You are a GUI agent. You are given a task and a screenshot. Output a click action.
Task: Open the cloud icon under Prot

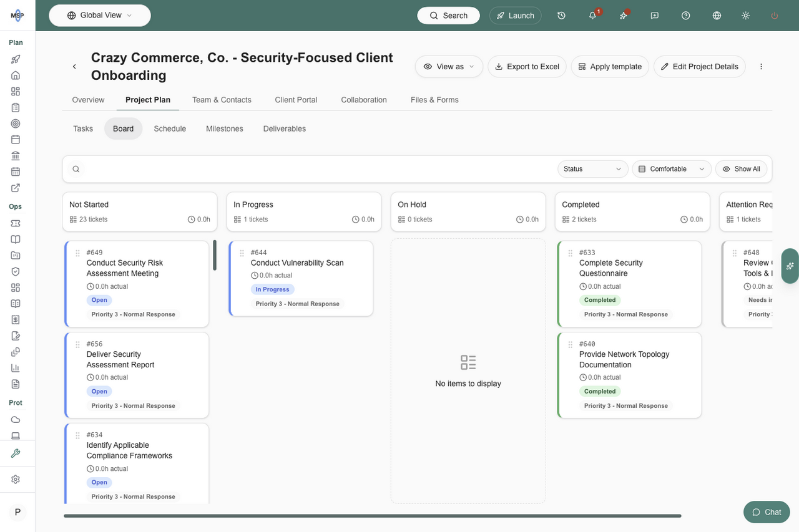pyautogui.click(x=16, y=419)
